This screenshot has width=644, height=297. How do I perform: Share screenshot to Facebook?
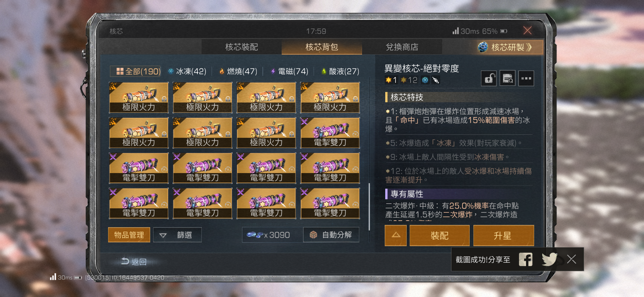pyautogui.click(x=526, y=259)
